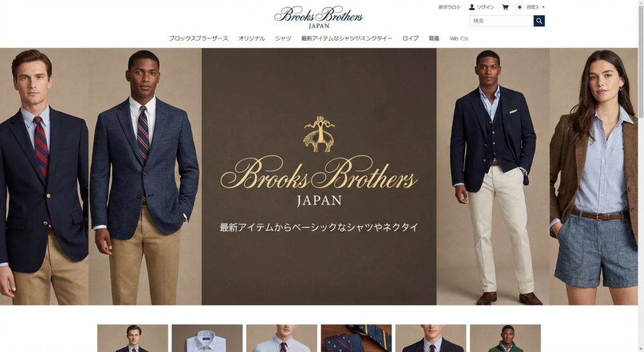Click the gold Brooks Brothers hero banner

(319, 177)
